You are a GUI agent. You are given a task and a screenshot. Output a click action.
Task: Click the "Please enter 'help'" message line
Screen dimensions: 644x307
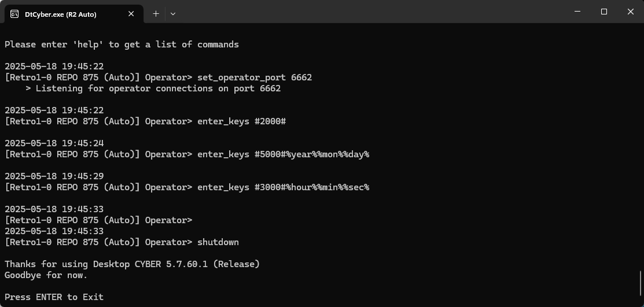tap(122, 45)
